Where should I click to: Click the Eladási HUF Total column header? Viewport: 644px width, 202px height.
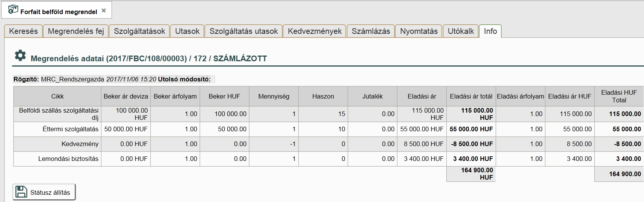[619, 96]
